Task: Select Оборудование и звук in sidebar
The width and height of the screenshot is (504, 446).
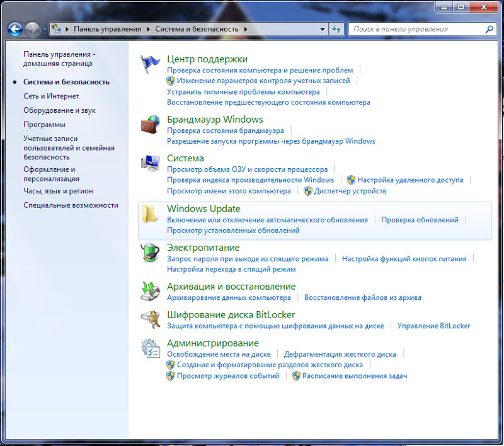Action: (59, 110)
